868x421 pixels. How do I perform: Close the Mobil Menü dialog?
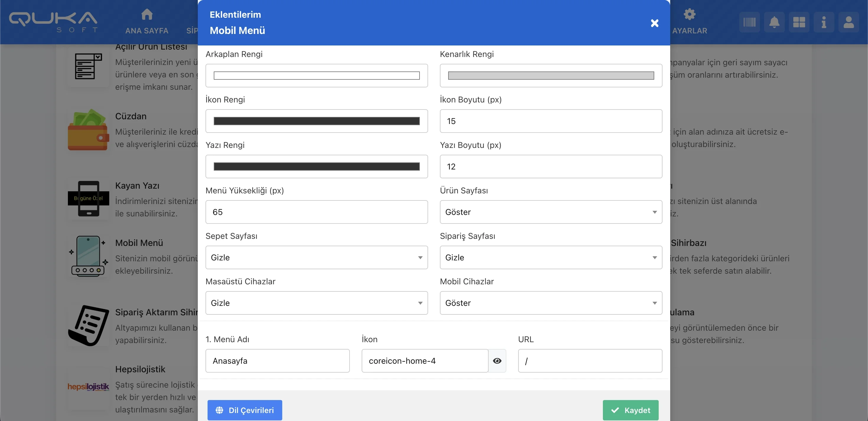point(654,23)
